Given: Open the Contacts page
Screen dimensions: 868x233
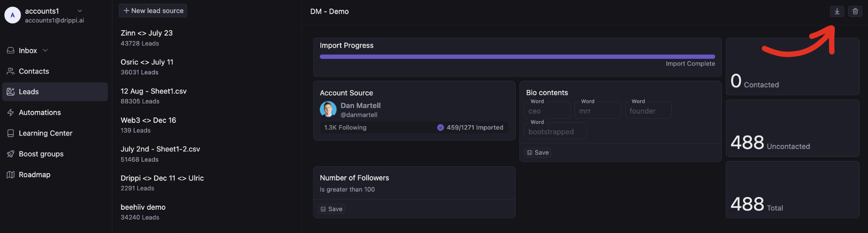Looking at the screenshot, I should pyautogui.click(x=34, y=72).
